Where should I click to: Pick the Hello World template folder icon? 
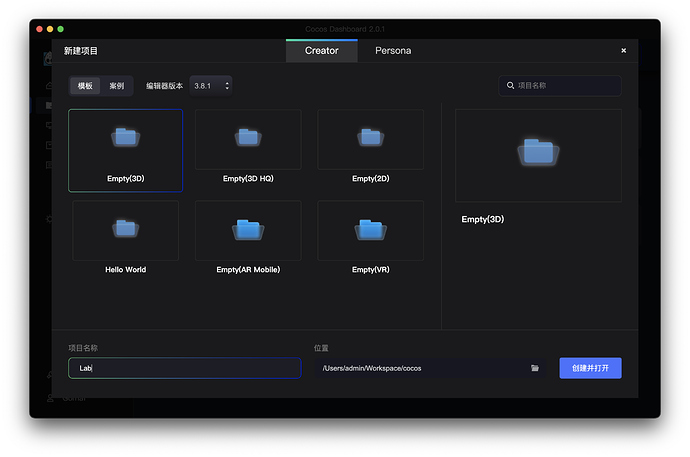[x=125, y=228]
